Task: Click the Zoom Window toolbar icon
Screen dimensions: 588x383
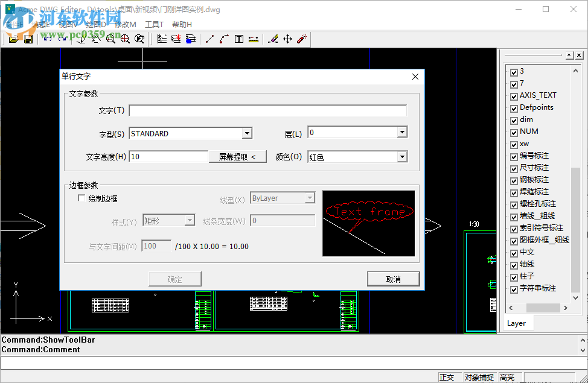Action: [x=110, y=39]
